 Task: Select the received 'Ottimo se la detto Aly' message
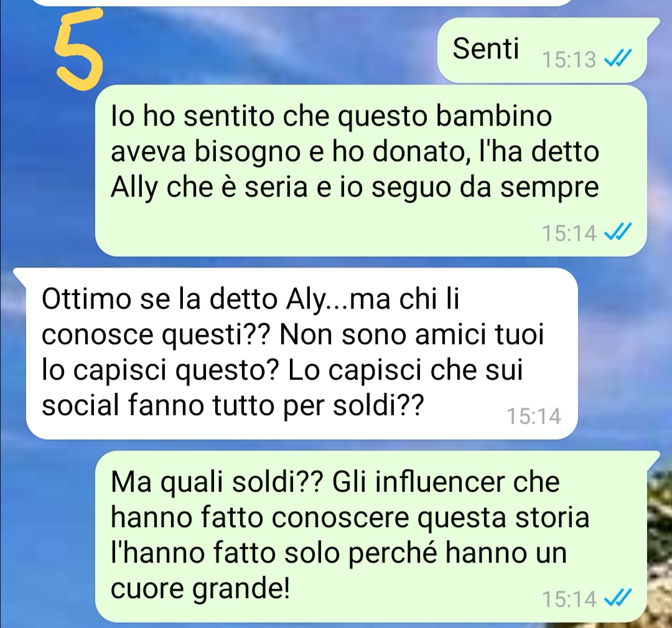pos(296,354)
